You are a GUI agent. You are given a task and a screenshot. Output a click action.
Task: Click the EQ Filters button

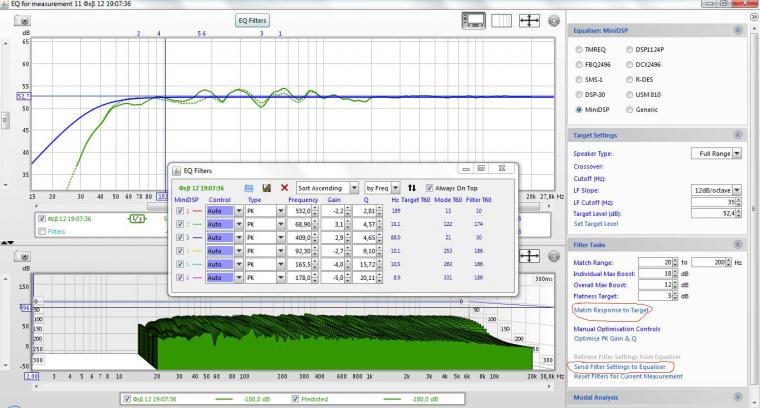252,20
